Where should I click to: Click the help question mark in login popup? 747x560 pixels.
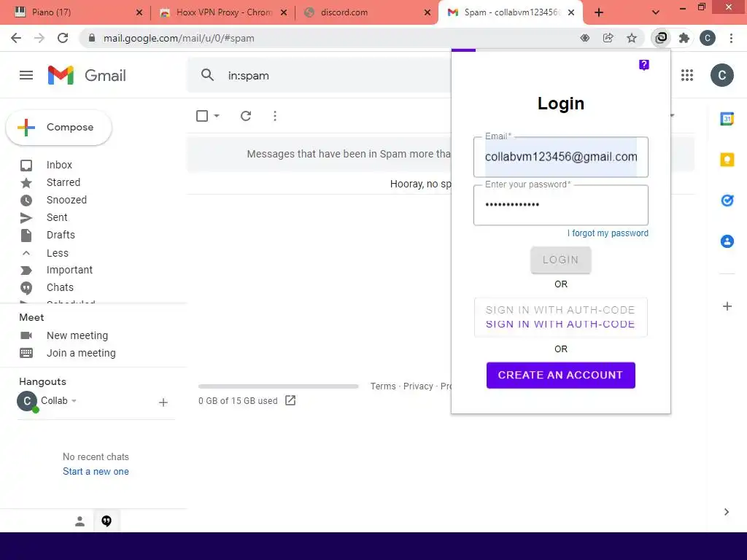point(643,65)
